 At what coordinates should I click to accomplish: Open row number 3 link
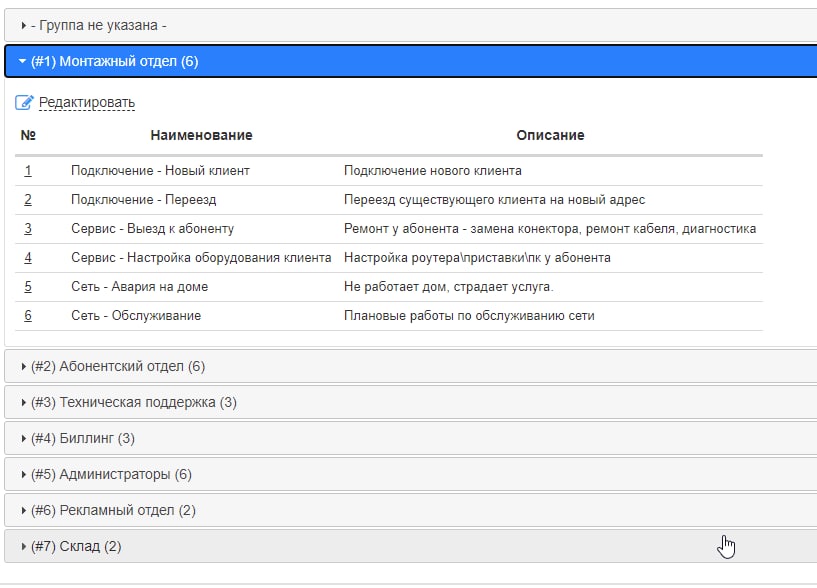pos(28,228)
